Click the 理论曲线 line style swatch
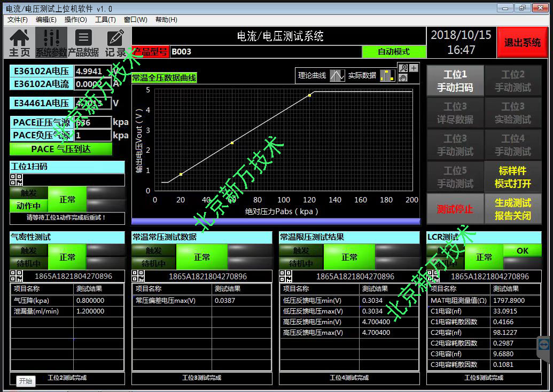 pyautogui.click(x=337, y=76)
